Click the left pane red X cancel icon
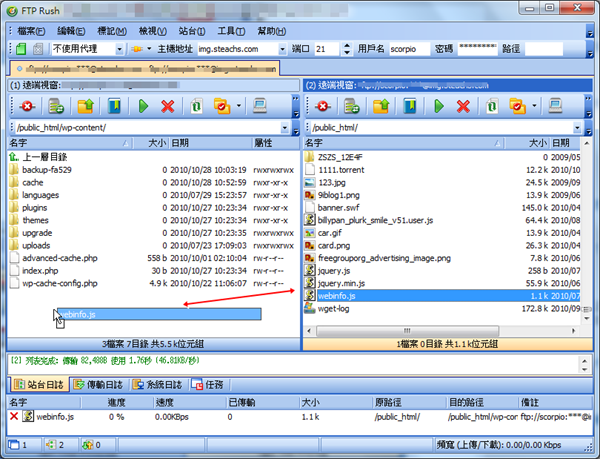This screenshot has width=600, height=459. point(168,106)
